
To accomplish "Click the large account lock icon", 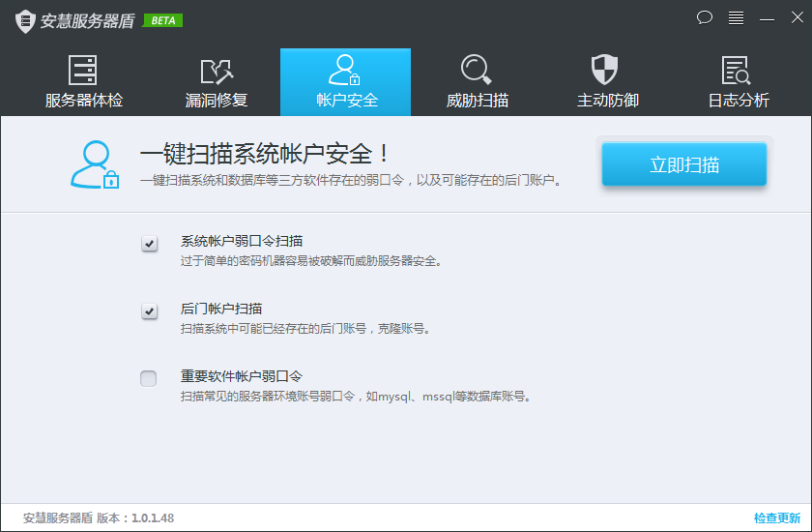I will click(95, 164).
